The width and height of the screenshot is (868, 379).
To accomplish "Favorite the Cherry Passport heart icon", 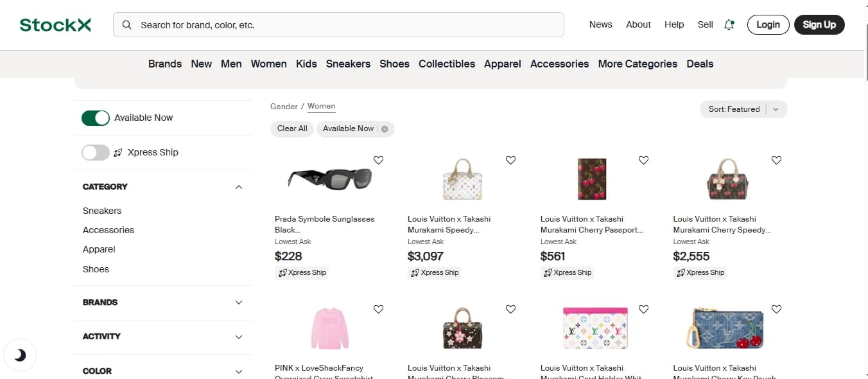I will click(x=643, y=160).
